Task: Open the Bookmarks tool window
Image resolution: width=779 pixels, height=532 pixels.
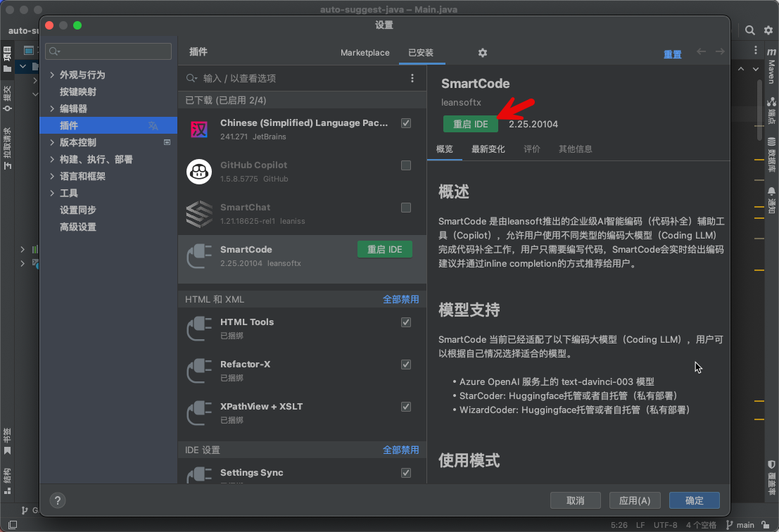Action: pos(7,442)
